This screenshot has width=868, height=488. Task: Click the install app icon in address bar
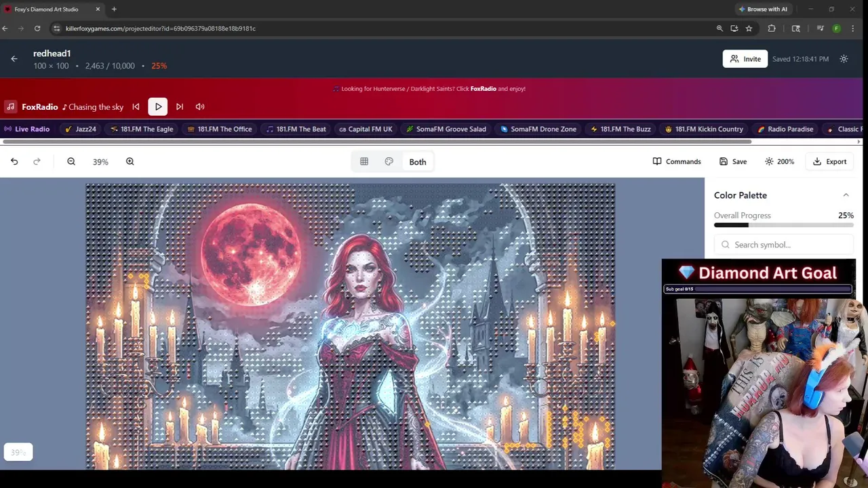[x=734, y=28]
